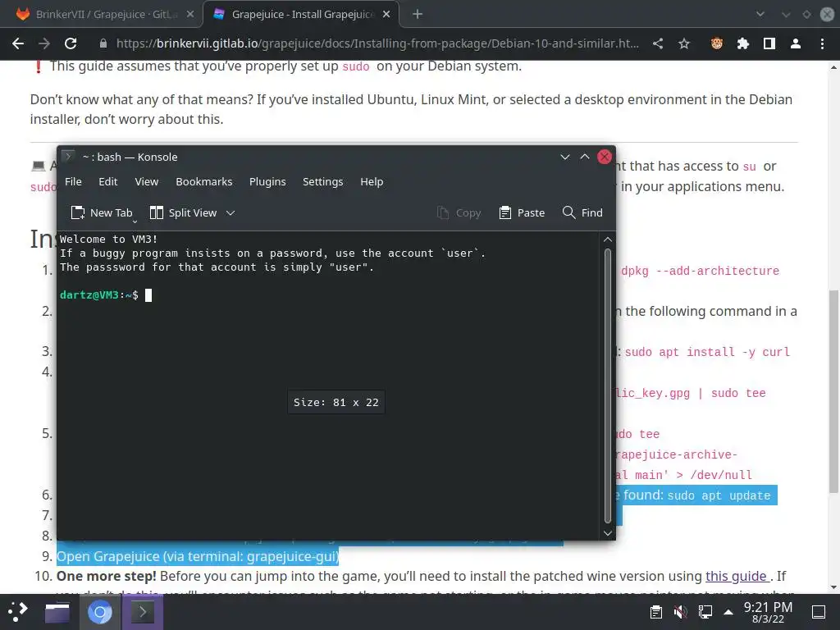Minimize the Konsole window
This screenshot has height=630, width=840.
coord(564,157)
